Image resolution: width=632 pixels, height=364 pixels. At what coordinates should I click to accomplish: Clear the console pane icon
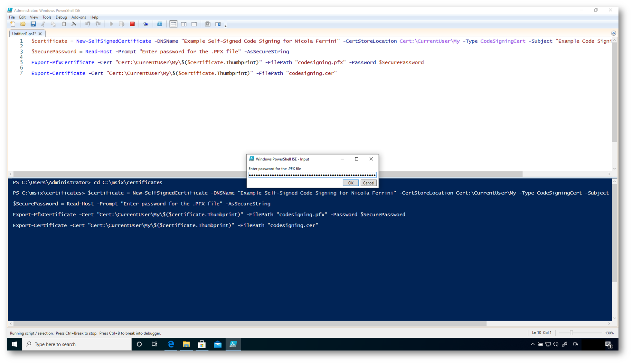coord(74,24)
